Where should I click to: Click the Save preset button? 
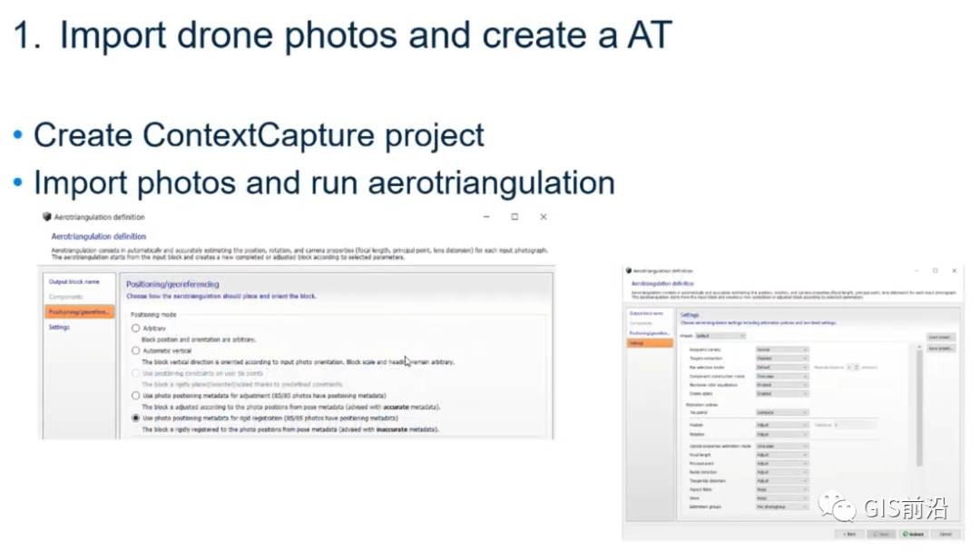(x=941, y=349)
